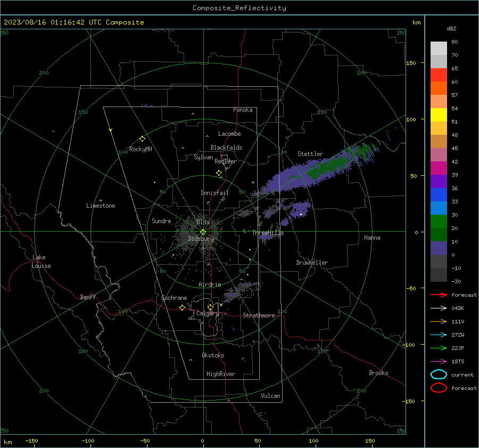Click the Airdrie city label
The image size is (479, 448).
pos(210,284)
